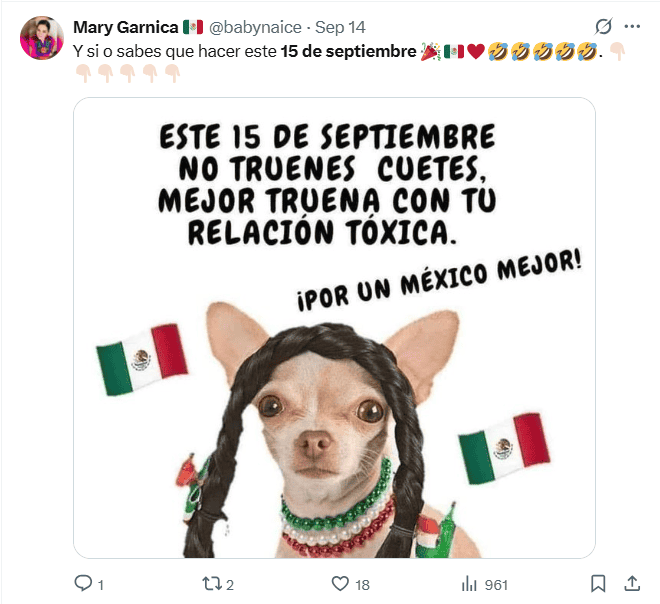
Task: Open Mary Garnica's profile avatar
Action: tap(42, 38)
